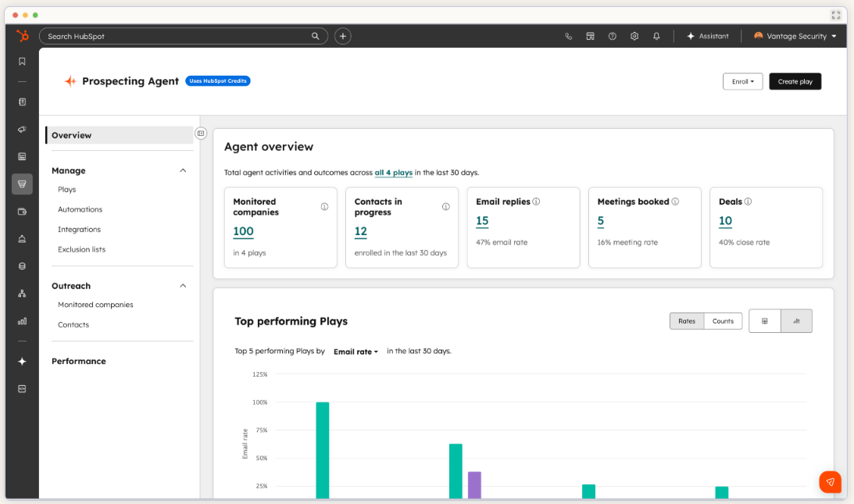Switch chart to Rates view
The width and height of the screenshot is (854, 504).
click(687, 321)
